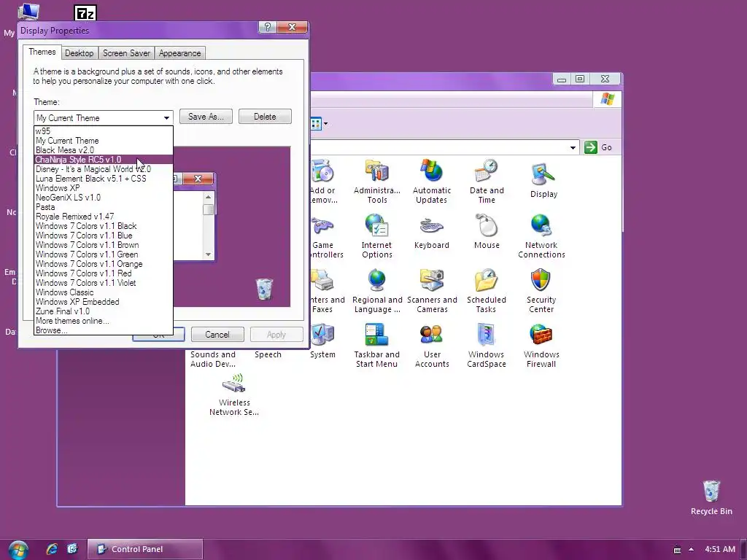The height and width of the screenshot is (560, 747).
Task: Choose Windows Classic theme
Action: [x=104, y=292]
